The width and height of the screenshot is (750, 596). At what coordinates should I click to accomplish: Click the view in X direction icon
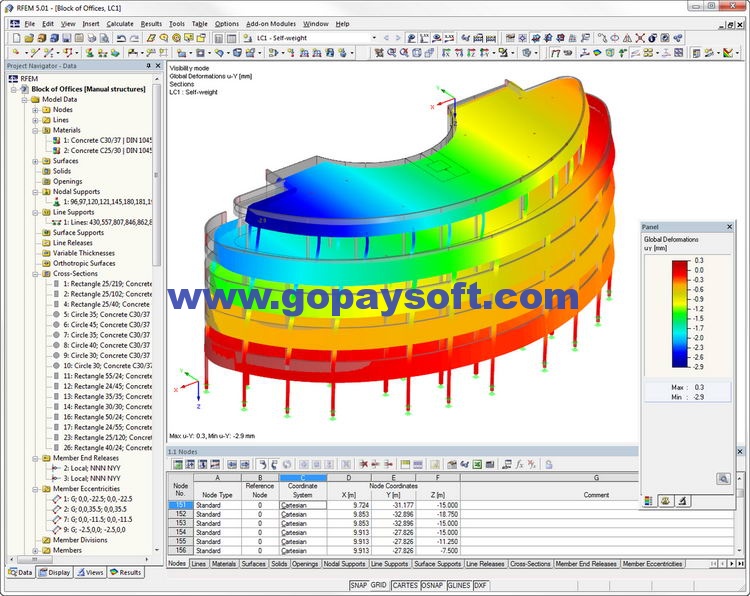point(446,53)
